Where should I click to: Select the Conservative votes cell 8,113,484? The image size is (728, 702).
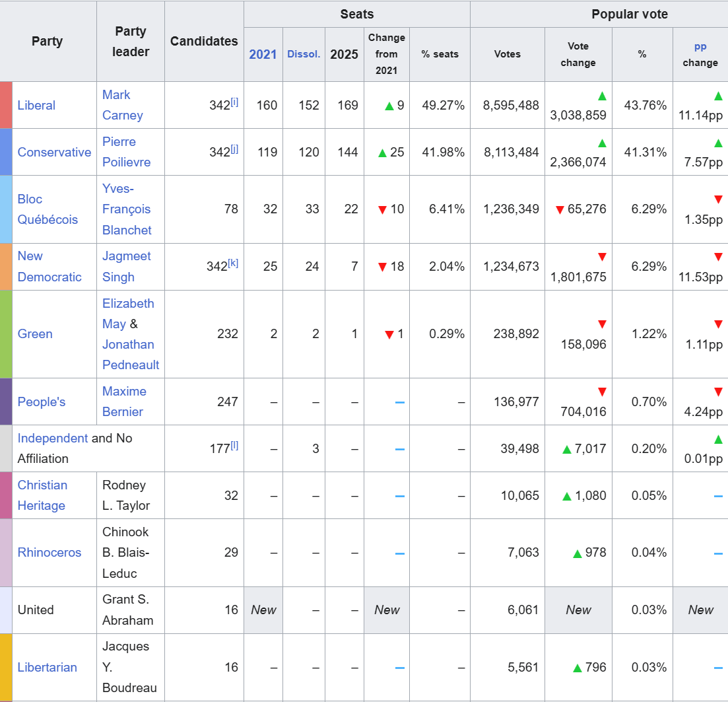point(508,152)
